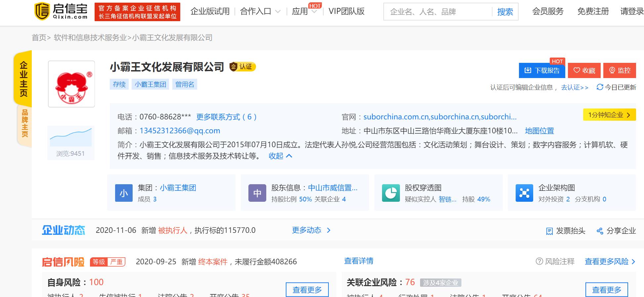Image resolution: width=644 pixels, height=297 pixels.
Task: Click the browse trend chart thumbnail
Action: (71, 137)
